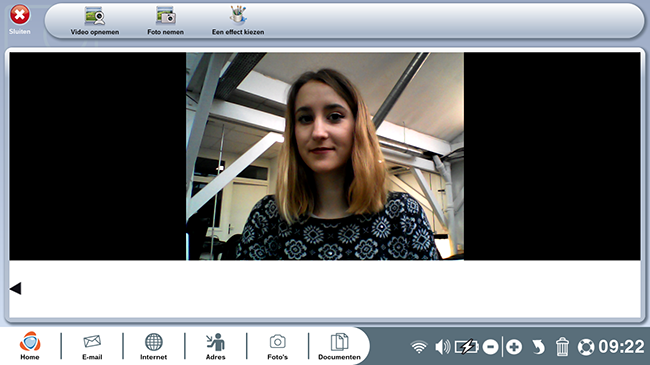
Task: Close the webcam app via Sluiten
Action: (x=19, y=19)
